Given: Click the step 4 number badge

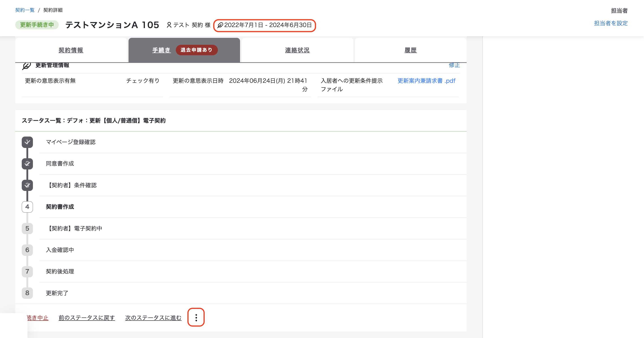Looking at the screenshot, I should 27,207.
